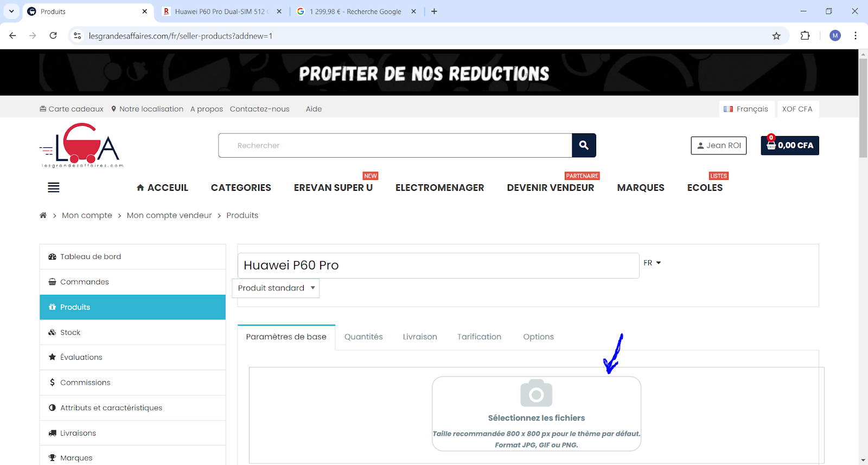Open a new browser tab
The width and height of the screenshot is (868, 465).
(x=434, y=11)
